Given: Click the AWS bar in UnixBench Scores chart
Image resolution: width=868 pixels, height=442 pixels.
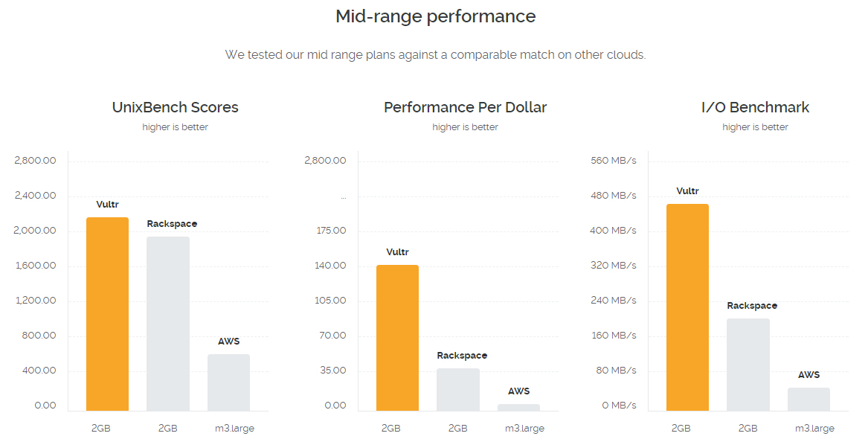Looking at the screenshot, I should point(228,382).
